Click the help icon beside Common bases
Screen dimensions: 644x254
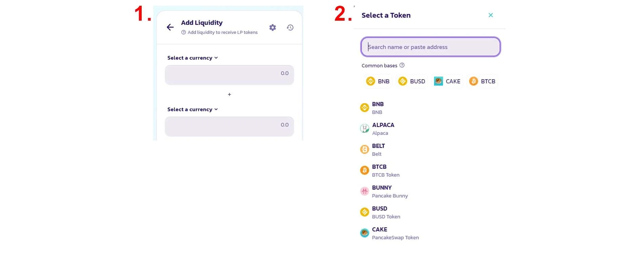[402, 65]
